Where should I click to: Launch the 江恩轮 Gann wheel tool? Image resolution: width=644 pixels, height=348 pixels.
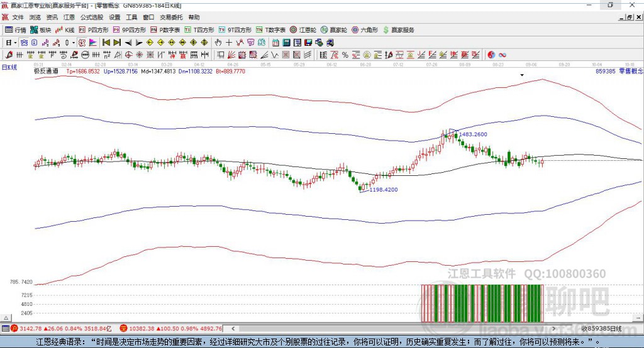pos(304,30)
